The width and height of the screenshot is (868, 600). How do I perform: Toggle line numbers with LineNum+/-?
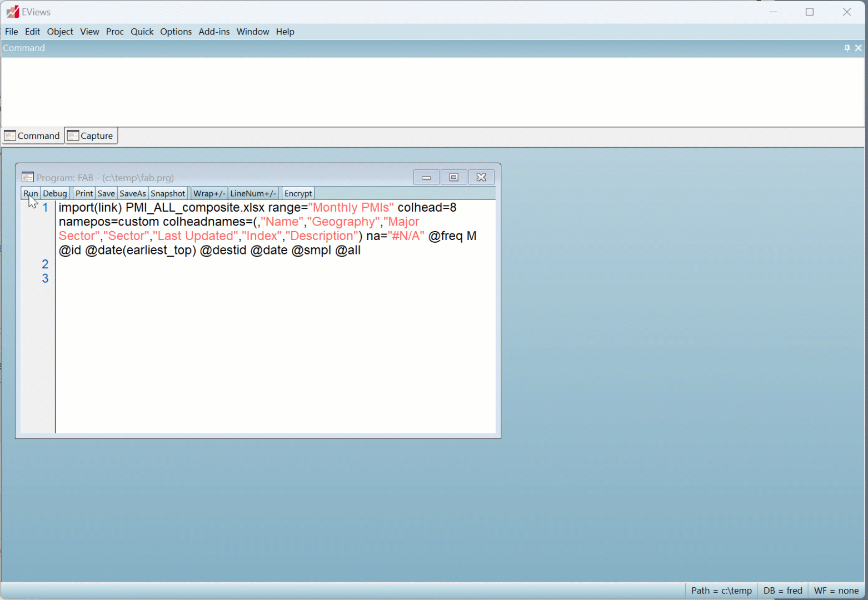tap(253, 193)
